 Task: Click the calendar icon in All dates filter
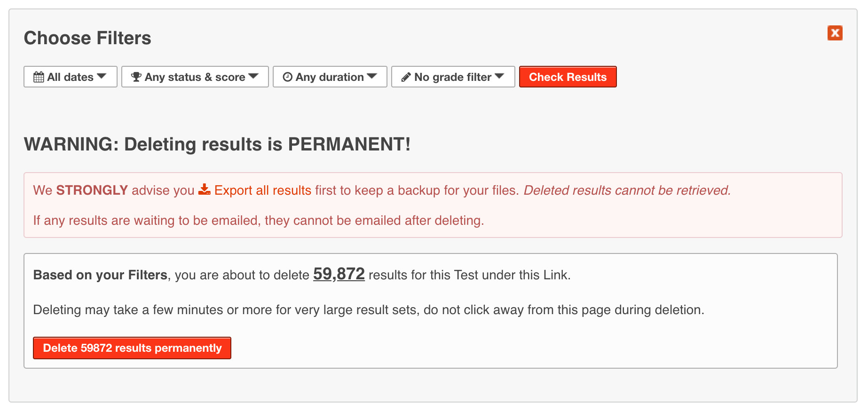pos(39,77)
